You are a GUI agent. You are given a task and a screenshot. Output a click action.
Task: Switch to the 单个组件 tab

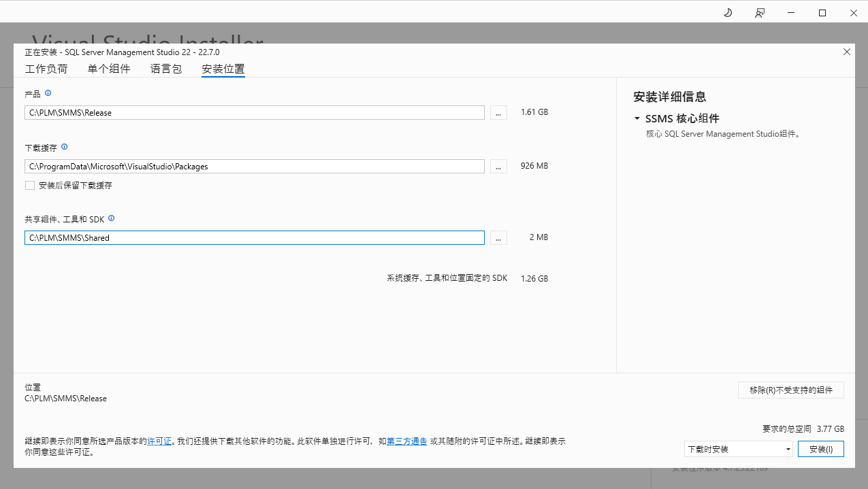(x=109, y=69)
